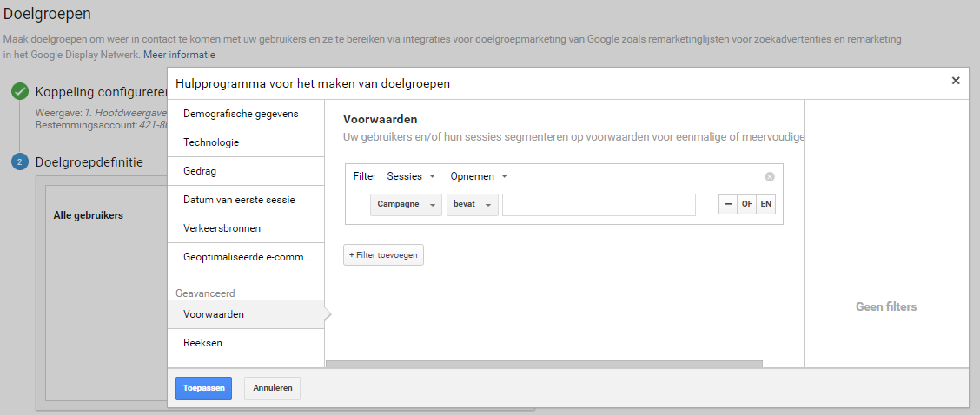Select the Voorwaarden section
The height and width of the screenshot is (415, 980).
[246, 314]
